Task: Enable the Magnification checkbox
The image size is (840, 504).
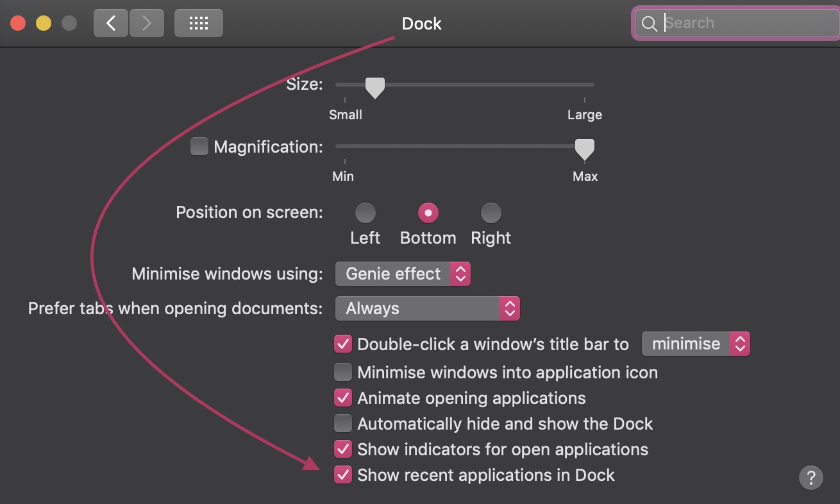Action: pos(199,147)
